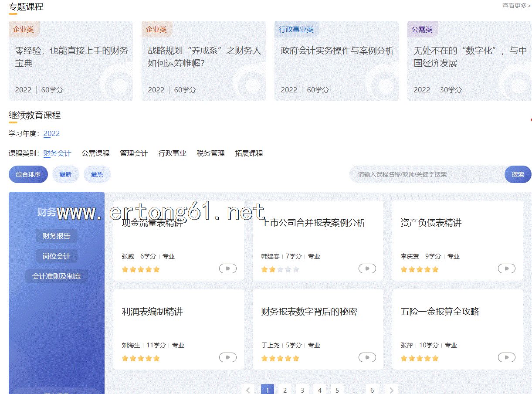
Task: Start 利润表编制精讲 via its play icon
Action: point(227,357)
